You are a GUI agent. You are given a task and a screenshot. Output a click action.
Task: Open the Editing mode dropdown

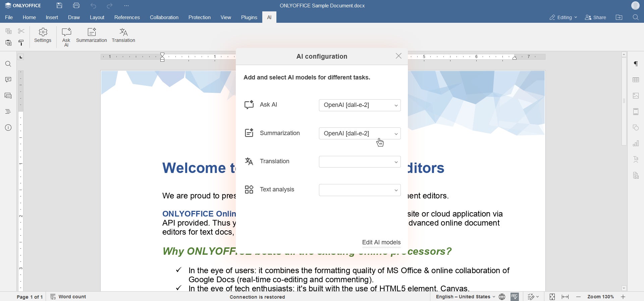tap(563, 17)
